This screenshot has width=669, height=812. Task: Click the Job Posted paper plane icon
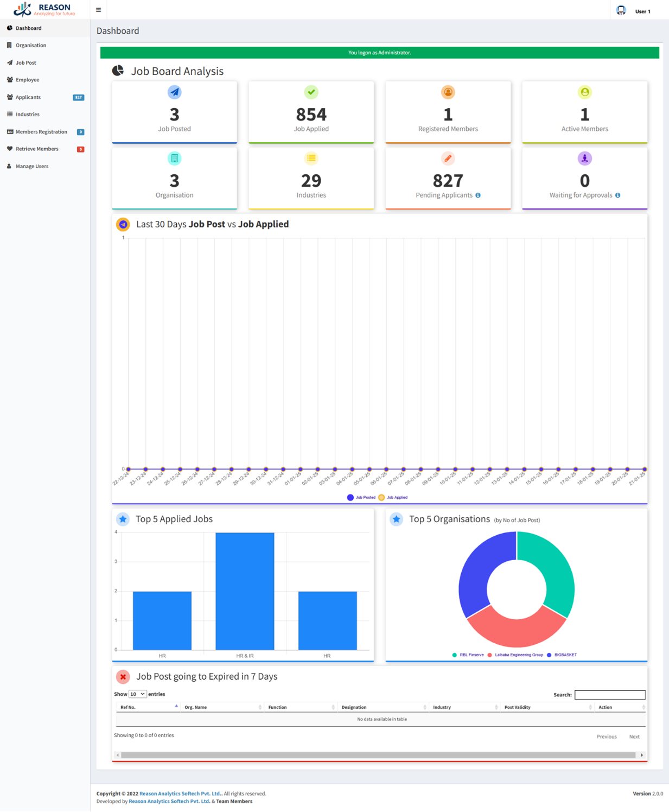tap(174, 92)
